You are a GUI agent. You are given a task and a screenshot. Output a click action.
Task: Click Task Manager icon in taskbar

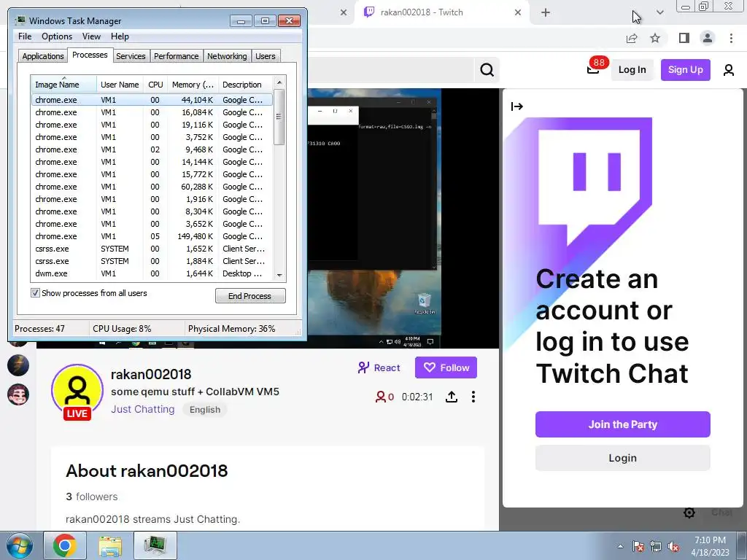(155, 545)
